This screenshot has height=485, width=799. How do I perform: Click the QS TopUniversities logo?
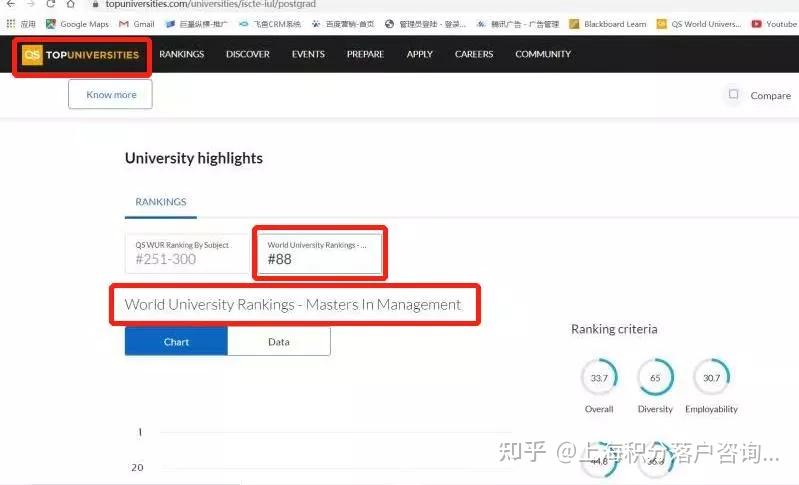[x=81, y=55]
